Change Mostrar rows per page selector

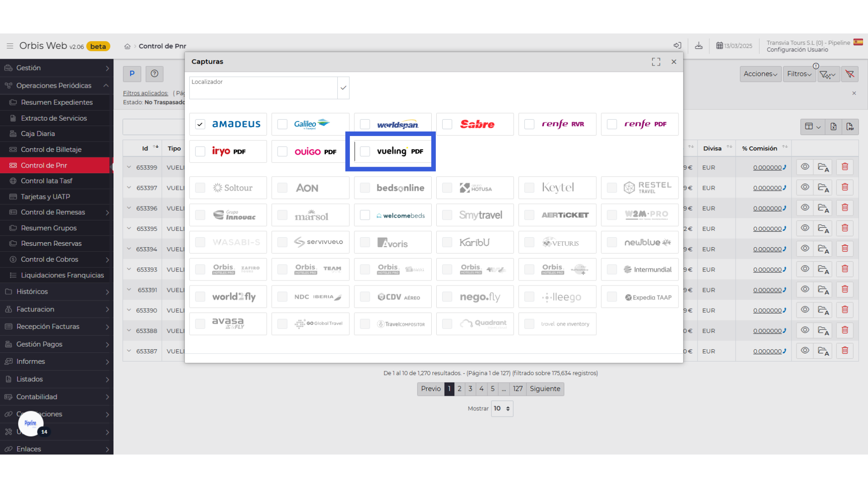502,408
